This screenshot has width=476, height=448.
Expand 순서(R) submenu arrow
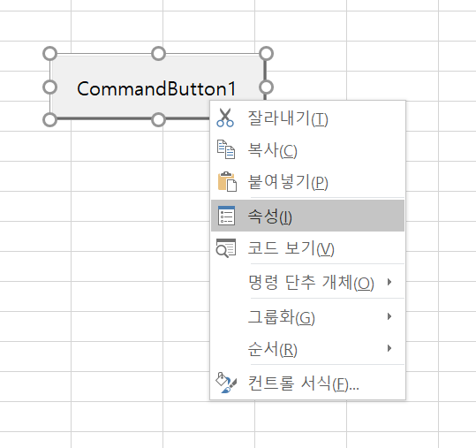pos(389,348)
